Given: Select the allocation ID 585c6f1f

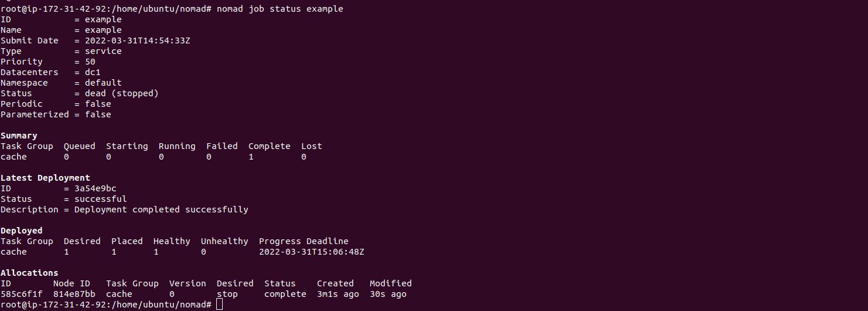Looking at the screenshot, I should point(22,294).
